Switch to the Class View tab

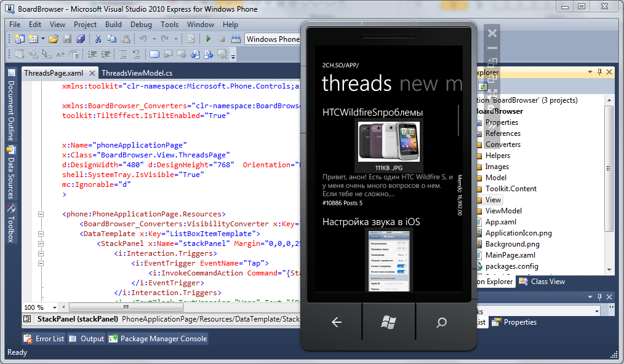pyautogui.click(x=542, y=281)
